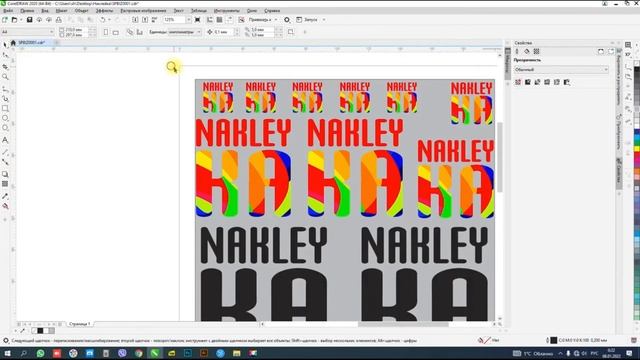This screenshot has height=360, width=640.
Task: Select the Rectangle tool
Action: point(5,109)
